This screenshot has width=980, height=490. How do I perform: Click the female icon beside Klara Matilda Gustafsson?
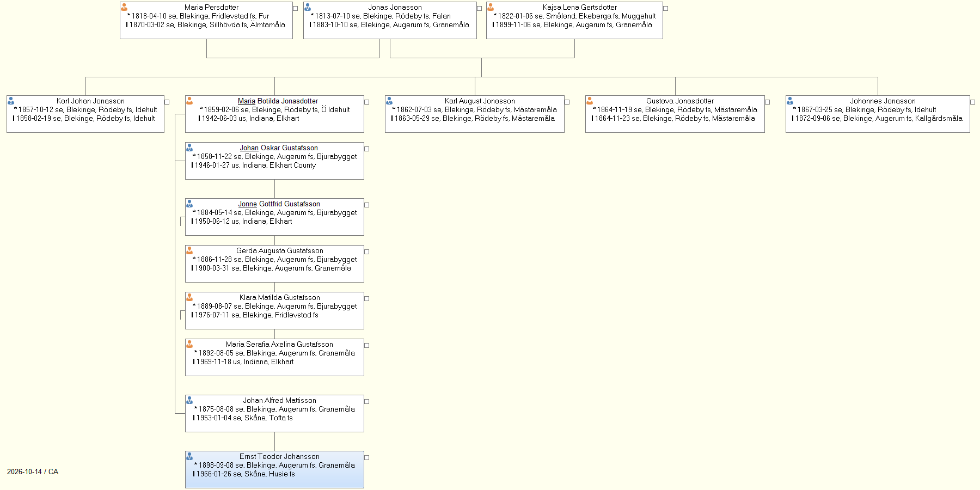tap(189, 297)
